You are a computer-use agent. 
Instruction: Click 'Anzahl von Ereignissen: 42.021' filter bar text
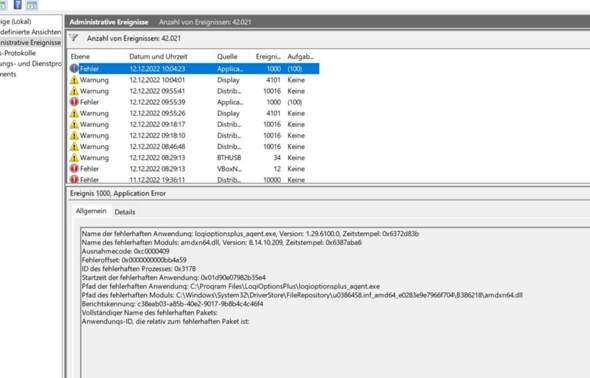(134, 38)
